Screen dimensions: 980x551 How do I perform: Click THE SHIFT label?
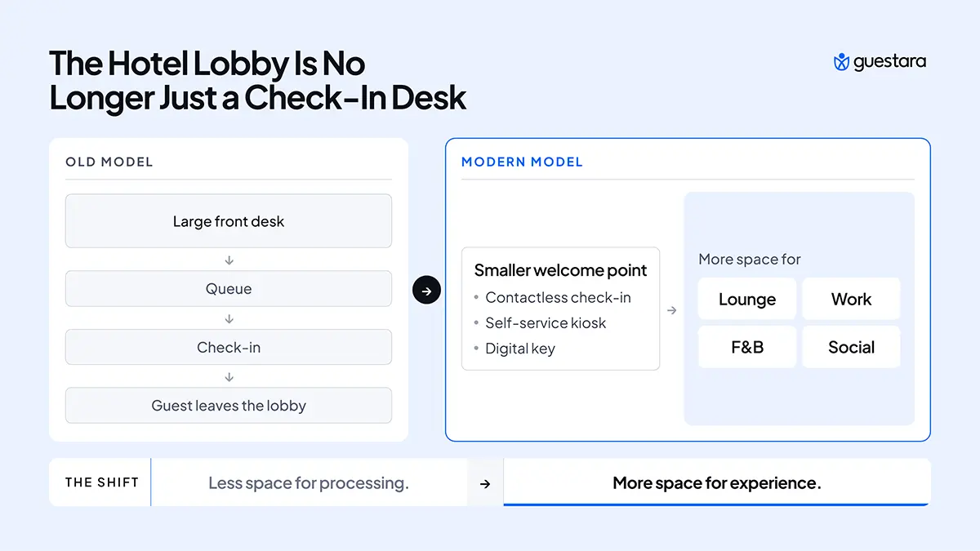coord(102,482)
